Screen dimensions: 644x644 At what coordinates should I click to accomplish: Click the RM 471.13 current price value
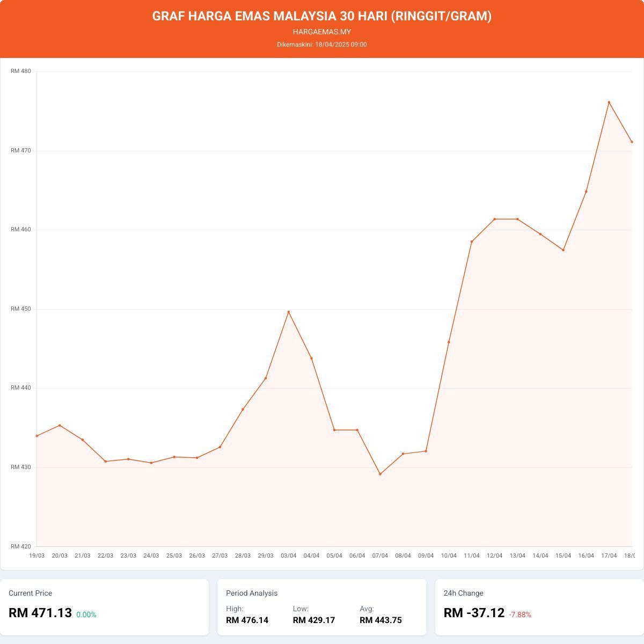[40, 613]
